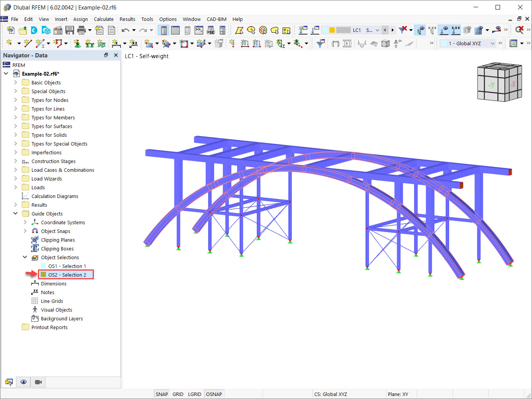
Task: Select Clipping Planes in the navigator
Action: pyautogui.click(x=58, y=240)
